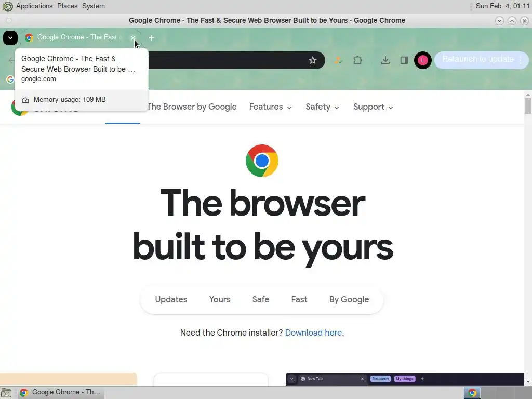Click the page vertical scrollbar thumb
This screenshot has height=399, width=532.
528,106
